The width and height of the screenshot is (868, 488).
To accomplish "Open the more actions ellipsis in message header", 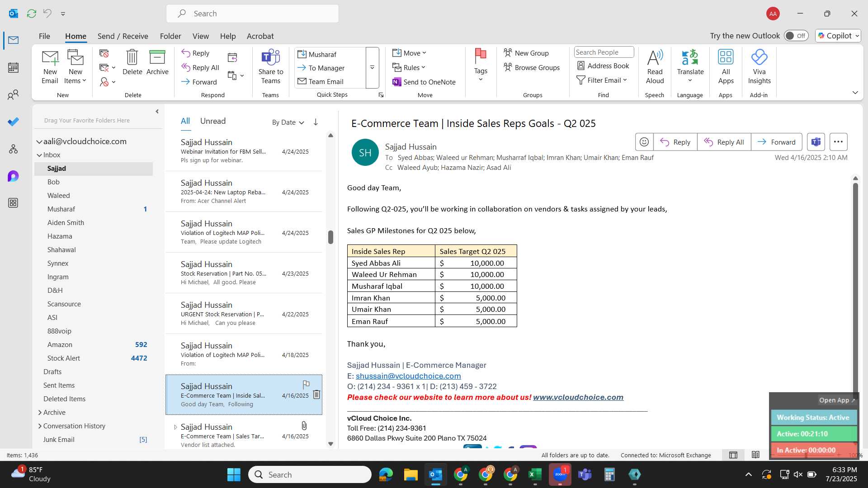I will [x=838, y=142].
